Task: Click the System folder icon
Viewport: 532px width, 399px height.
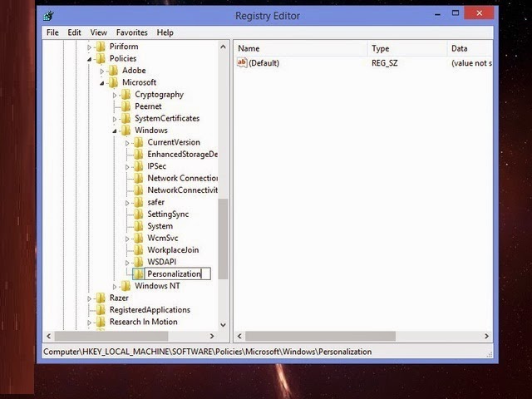Action: pos(138,225)
